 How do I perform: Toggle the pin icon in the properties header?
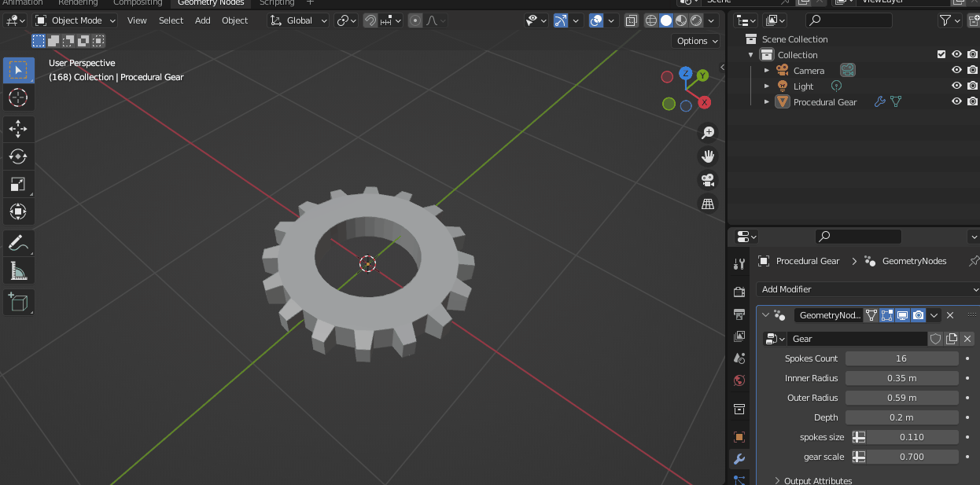pyautogui.click(x=974, y=261)
